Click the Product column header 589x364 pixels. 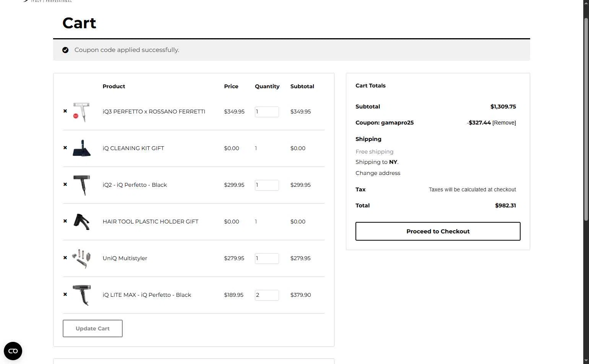(114, 86)
